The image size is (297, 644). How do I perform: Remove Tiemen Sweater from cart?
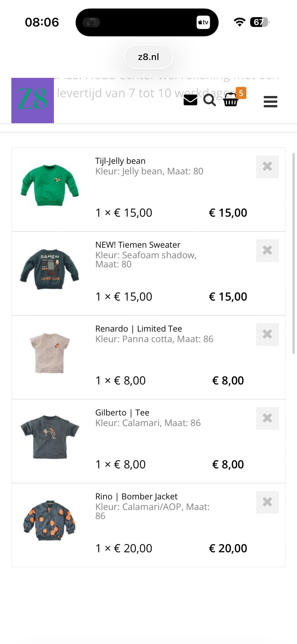pos(267,250)
